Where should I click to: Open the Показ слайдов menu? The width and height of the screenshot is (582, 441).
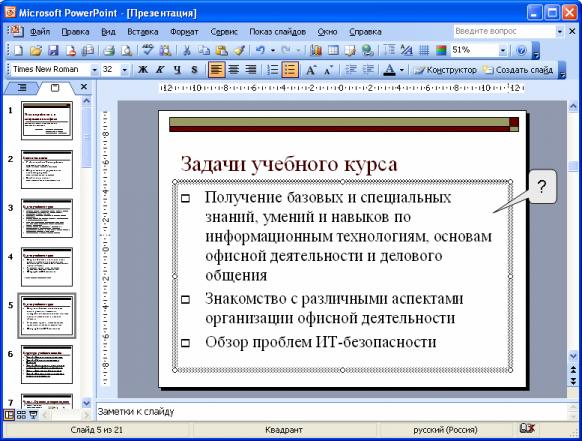point(277,32)
